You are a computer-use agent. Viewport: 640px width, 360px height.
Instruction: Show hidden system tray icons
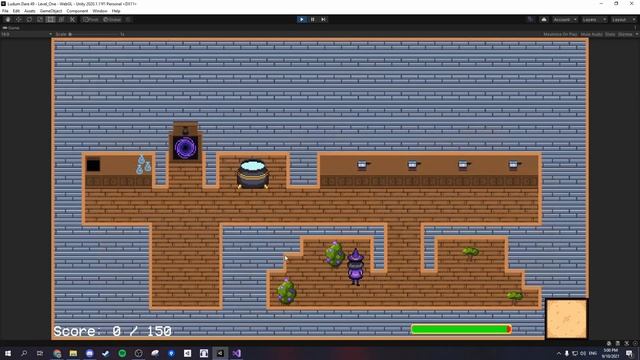[x=559, y=353]
